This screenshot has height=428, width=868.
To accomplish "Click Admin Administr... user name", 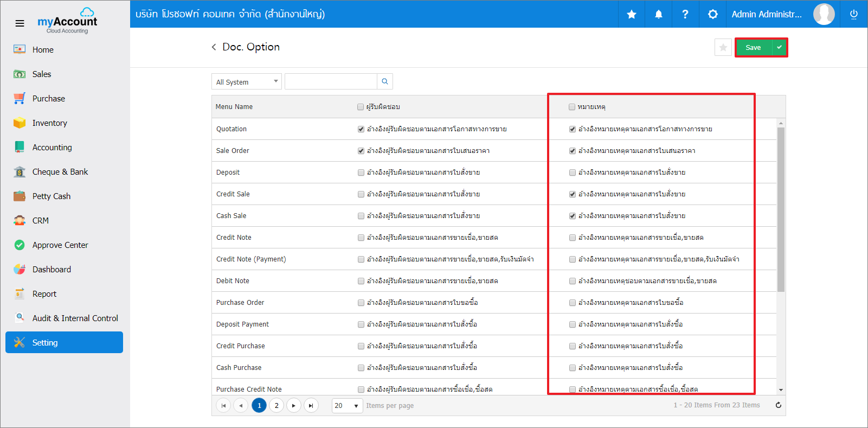I will [767, 14].
